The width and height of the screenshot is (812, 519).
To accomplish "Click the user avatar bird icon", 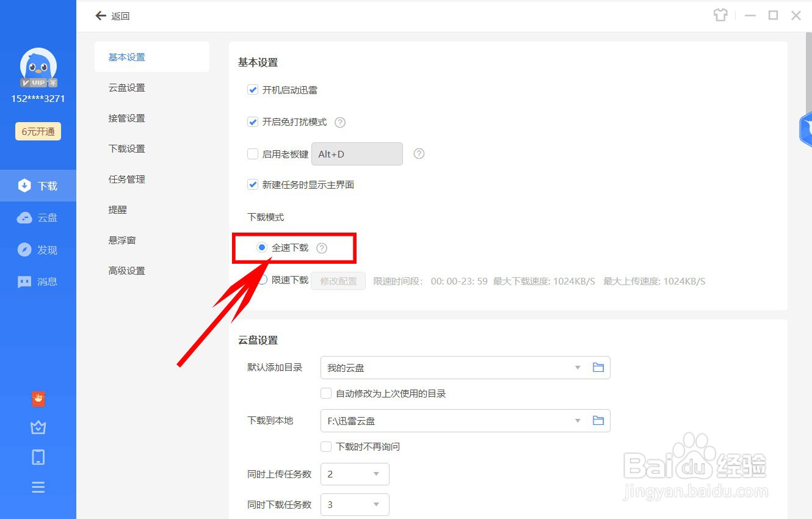I will tap(38, 66).
